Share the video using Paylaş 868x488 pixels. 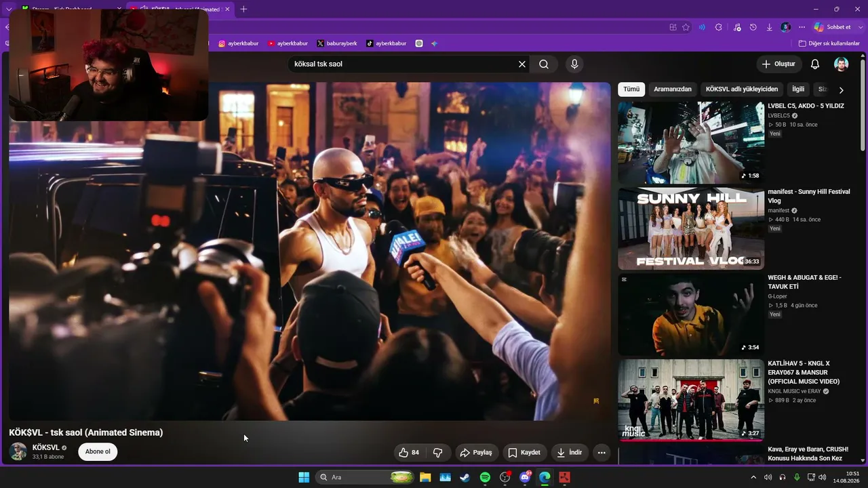[x=476, y=453]
